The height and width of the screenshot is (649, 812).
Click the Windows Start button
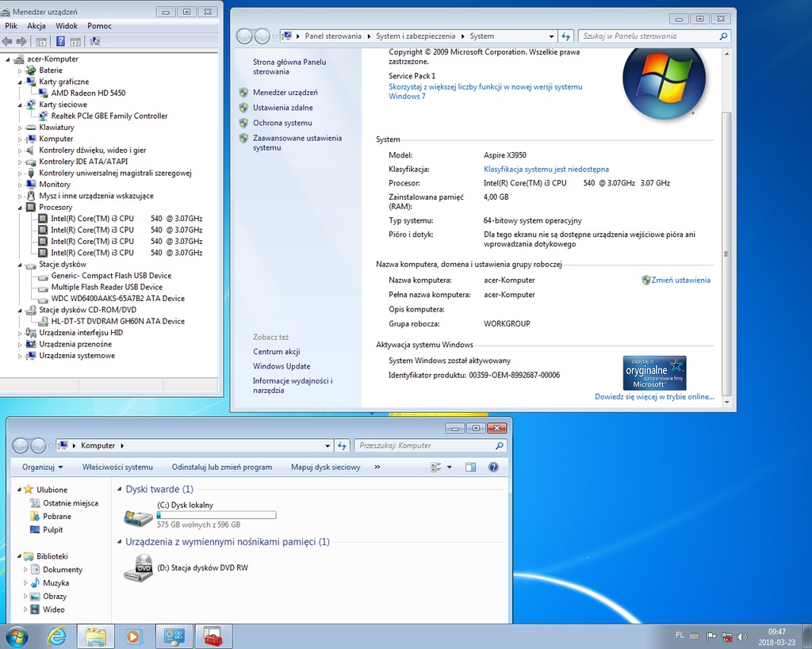[x=16, y=636]
